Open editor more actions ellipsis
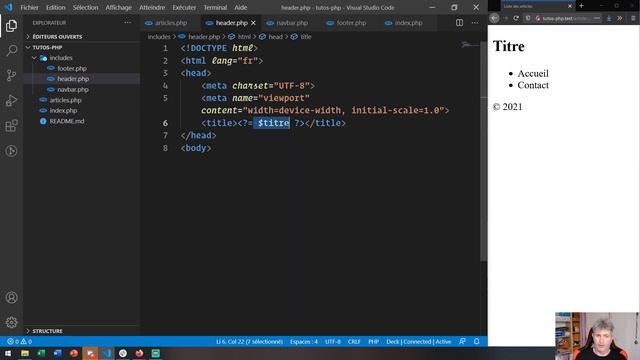640x360 pixels. click(475, 23)
